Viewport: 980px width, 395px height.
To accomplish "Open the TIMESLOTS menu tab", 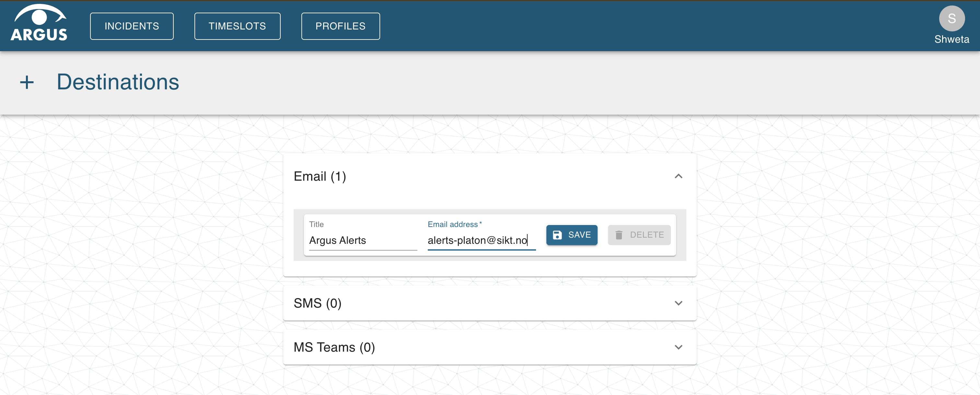I will [237, 26].
